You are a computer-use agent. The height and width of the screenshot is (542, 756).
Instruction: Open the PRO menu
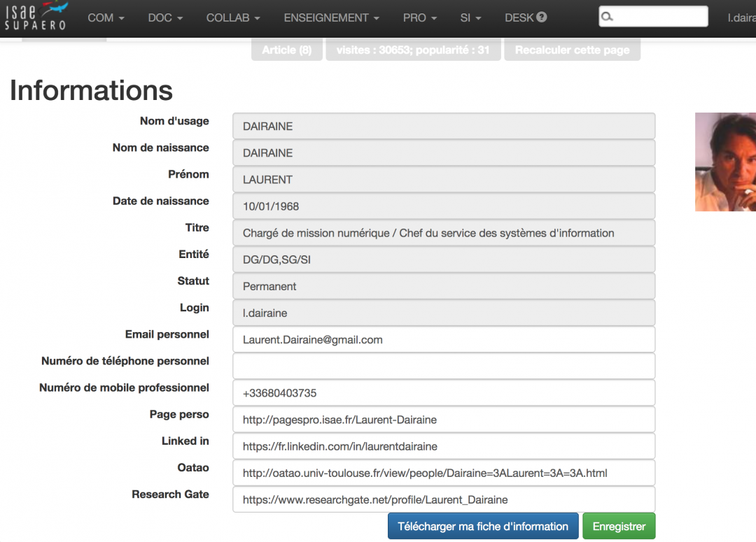[419, 18]
